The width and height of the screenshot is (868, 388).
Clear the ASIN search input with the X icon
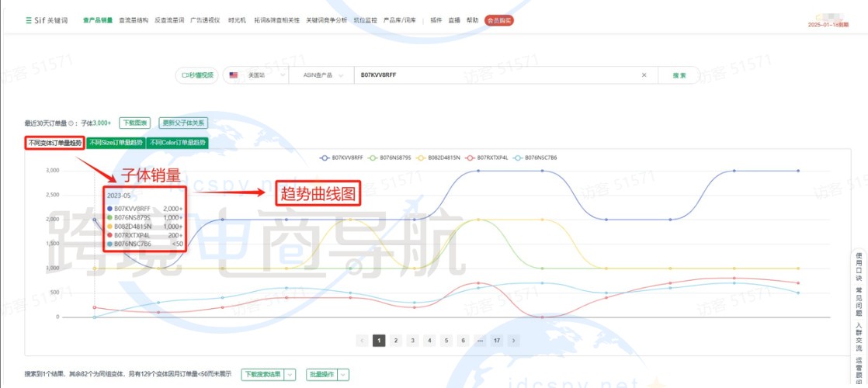click(644, 75)
